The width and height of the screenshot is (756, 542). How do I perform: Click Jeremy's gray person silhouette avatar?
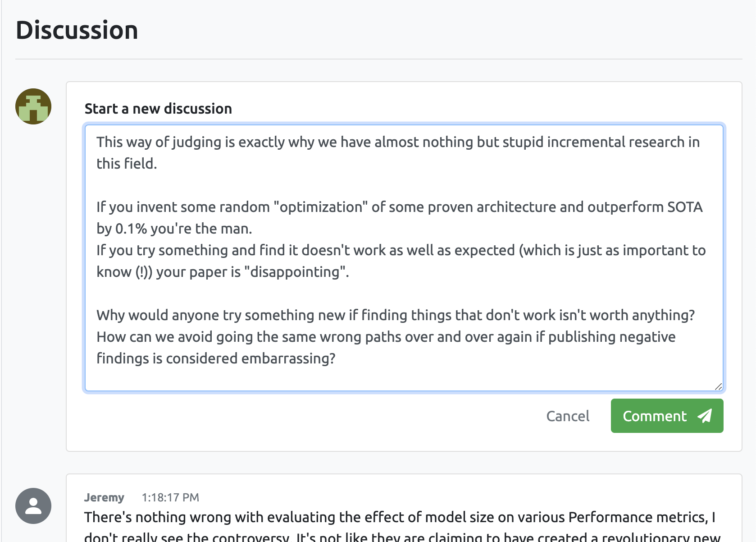tap(33, 506)
